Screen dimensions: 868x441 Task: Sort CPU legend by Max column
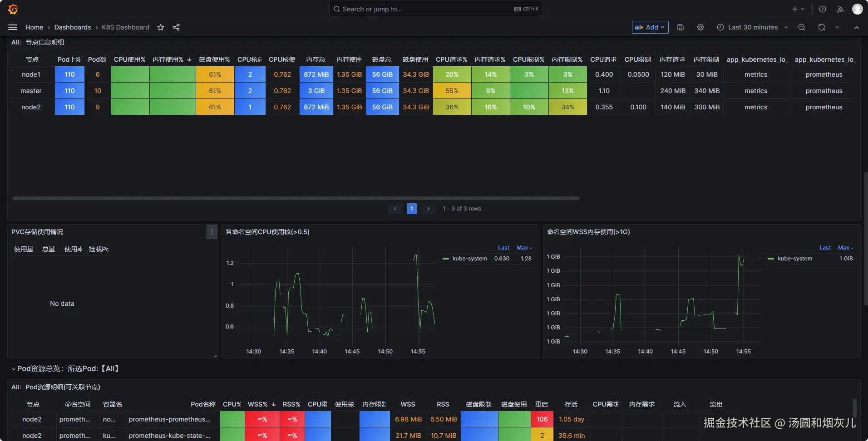[524, 248]
